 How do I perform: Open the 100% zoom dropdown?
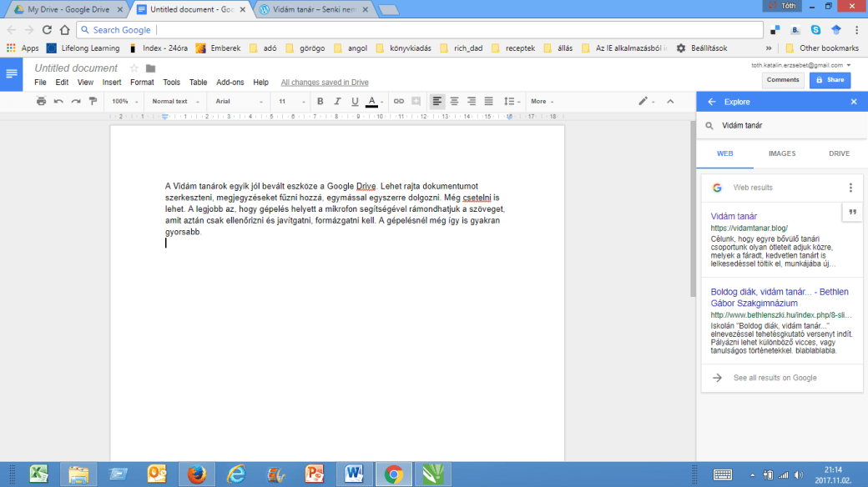tap(124, 102)
